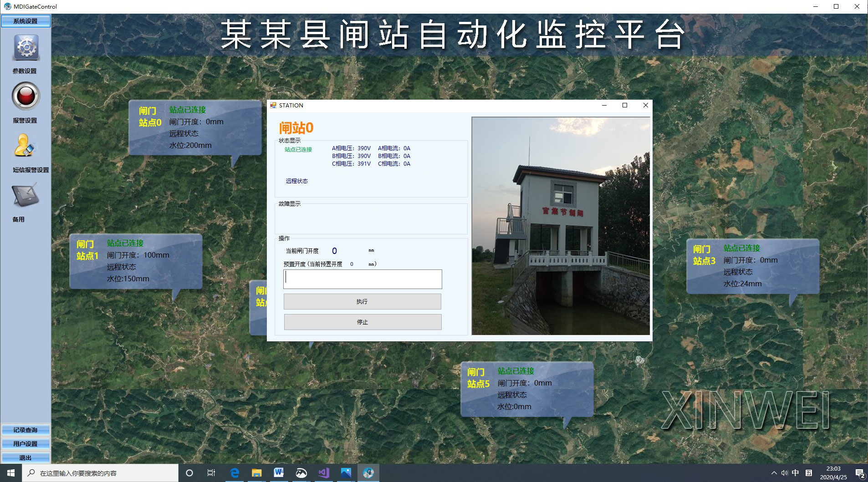The height and width of the screenshot is (482, 868).
Task: Open the 报警设置 red alarm icon
Action: point(26,96)
